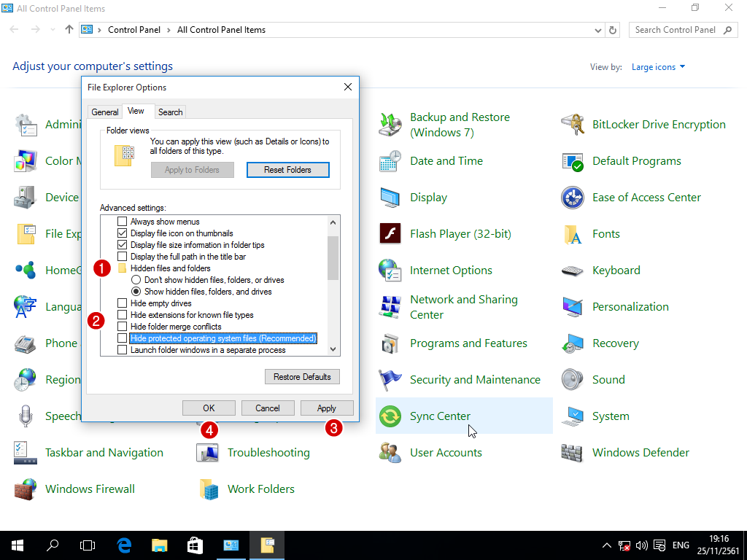Image resolution: width=747 pixels, height=560 pixels.
Task: Switch to the General tab
Action: [x=105, y=112]
